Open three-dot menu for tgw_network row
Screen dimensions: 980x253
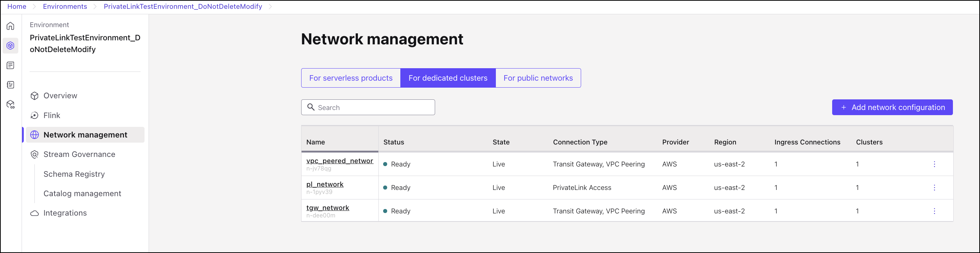934,211
